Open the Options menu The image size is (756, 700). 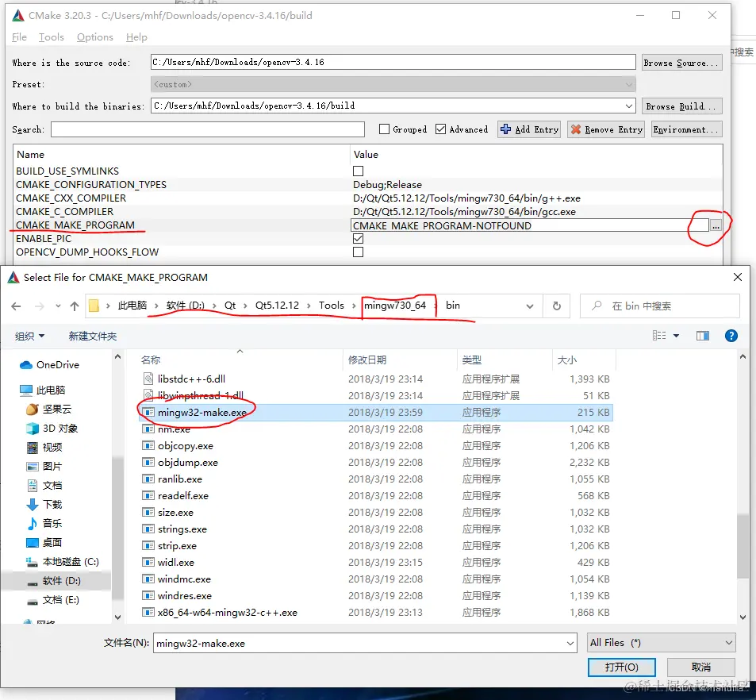(95, 37)
